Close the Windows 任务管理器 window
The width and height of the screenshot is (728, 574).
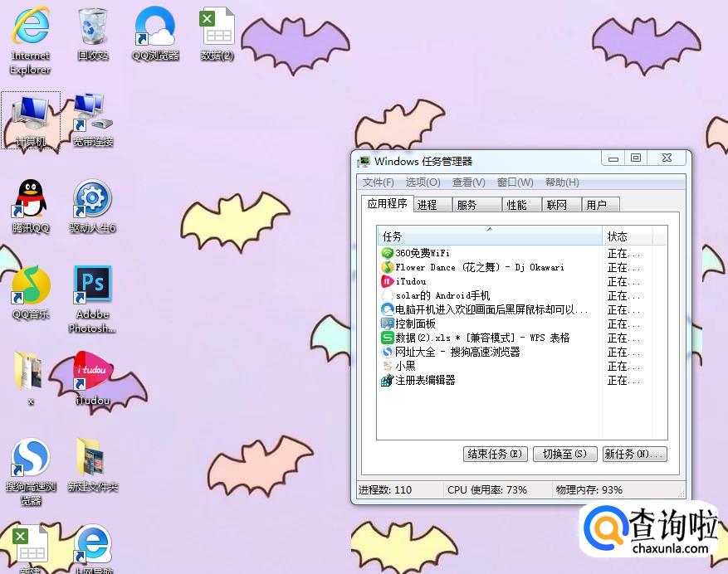pos(667,158)
